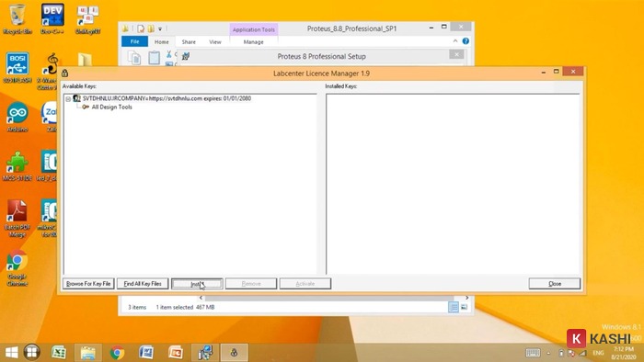Open the UniKeyNT desktop shortcut
The image size is (644, 362).
point(87,19)
